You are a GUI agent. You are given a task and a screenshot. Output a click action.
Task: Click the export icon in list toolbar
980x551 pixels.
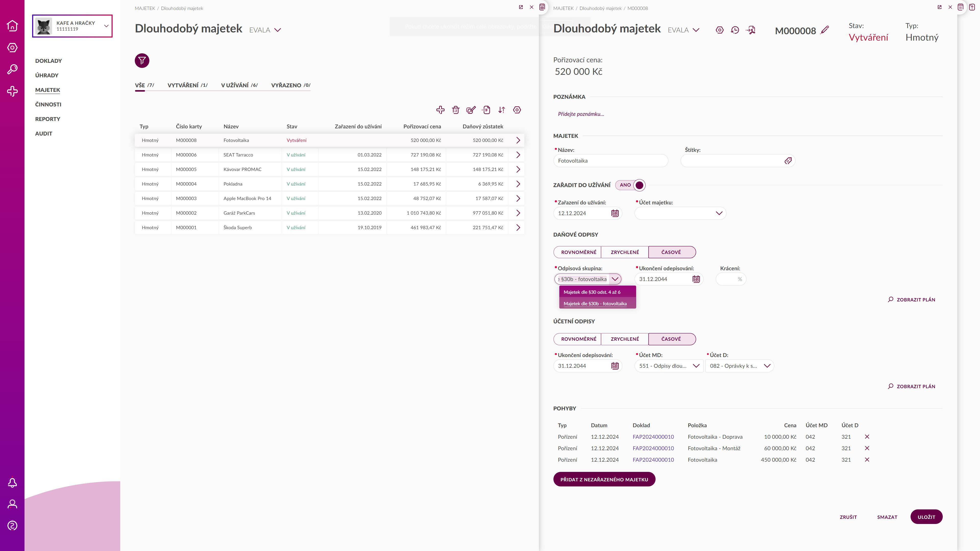(x=486, y=110)
